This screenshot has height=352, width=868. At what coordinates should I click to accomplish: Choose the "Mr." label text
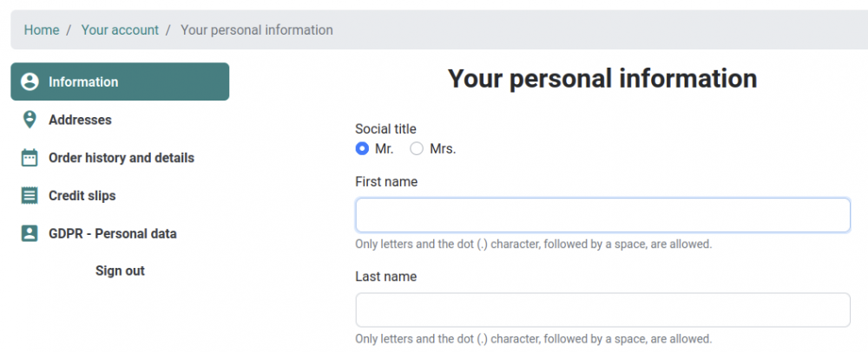pyautogui.click(x=385, y=149)
